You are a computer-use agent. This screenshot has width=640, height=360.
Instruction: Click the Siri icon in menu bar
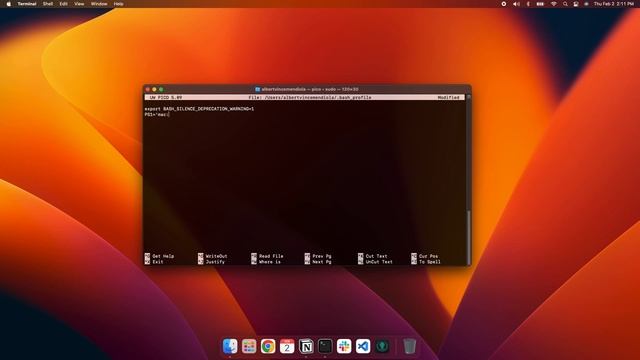pyautogui.click(x=587, y=4)
